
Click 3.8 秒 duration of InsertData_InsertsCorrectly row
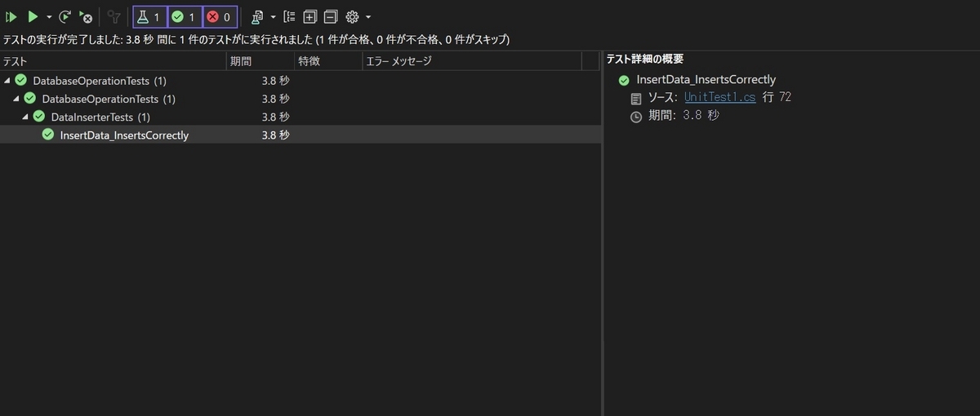[x=275, y=135]
